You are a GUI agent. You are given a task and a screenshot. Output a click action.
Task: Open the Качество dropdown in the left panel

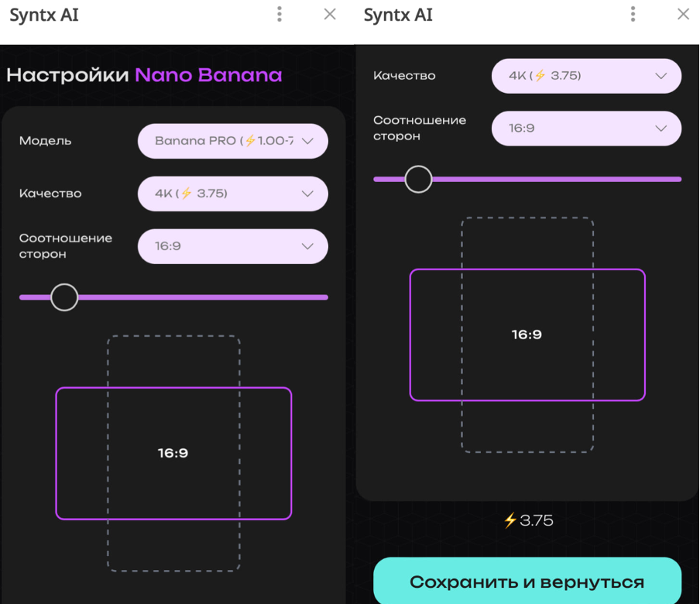tap(232, 194)
